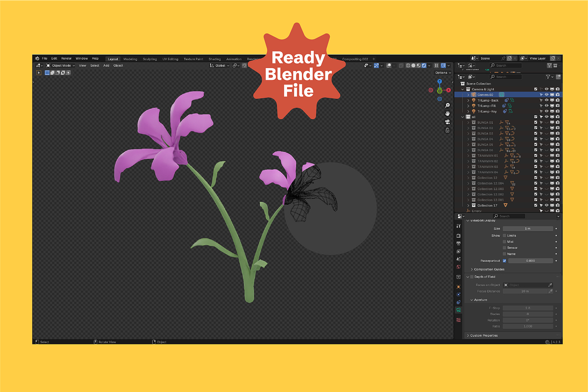Open the Texture properties tab icon
Viewport: 588px width, 392px height.
click(x=459, y=319)
